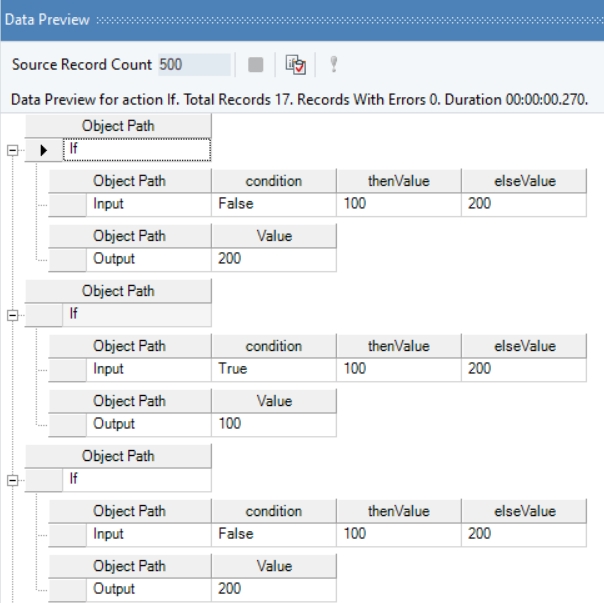Viewport: 604px width, 603px height.
Task: Collapse the third If record node
Action: coord(12,479)
